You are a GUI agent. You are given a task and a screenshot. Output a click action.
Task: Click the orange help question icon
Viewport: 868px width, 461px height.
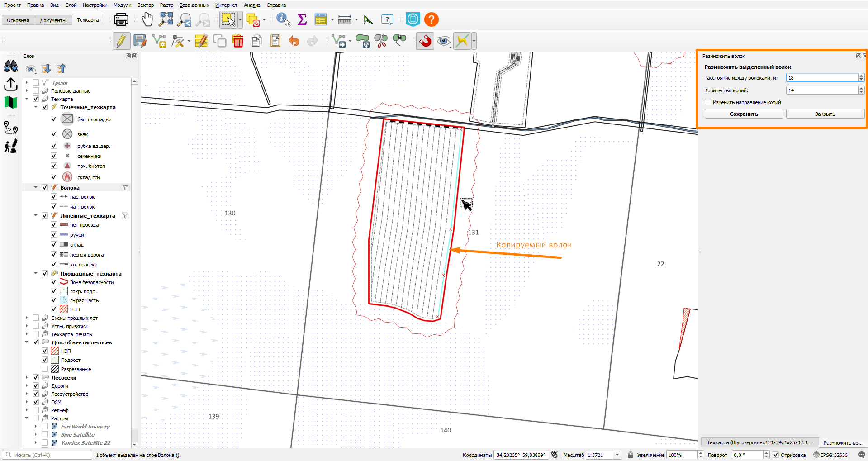[432, 19]
